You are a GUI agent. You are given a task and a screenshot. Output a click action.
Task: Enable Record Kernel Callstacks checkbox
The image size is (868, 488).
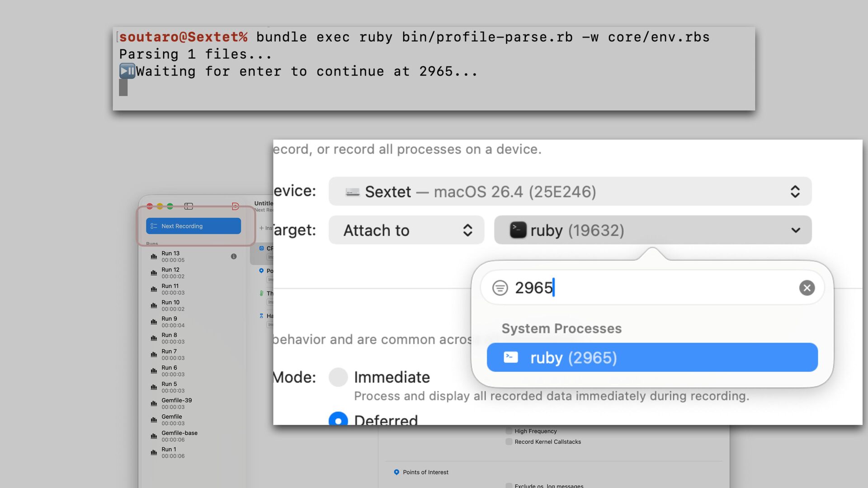point(509,442)
